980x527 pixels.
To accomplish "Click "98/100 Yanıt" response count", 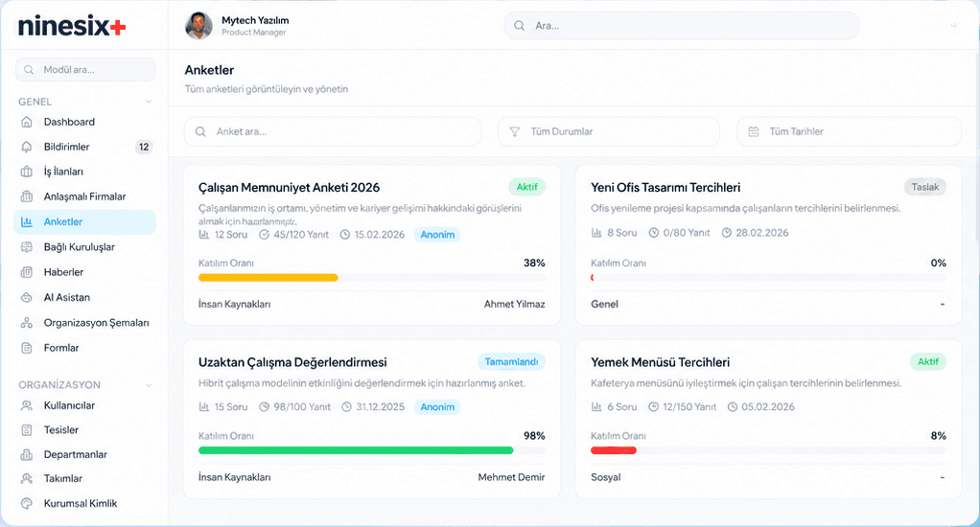I will click(302, 407).
